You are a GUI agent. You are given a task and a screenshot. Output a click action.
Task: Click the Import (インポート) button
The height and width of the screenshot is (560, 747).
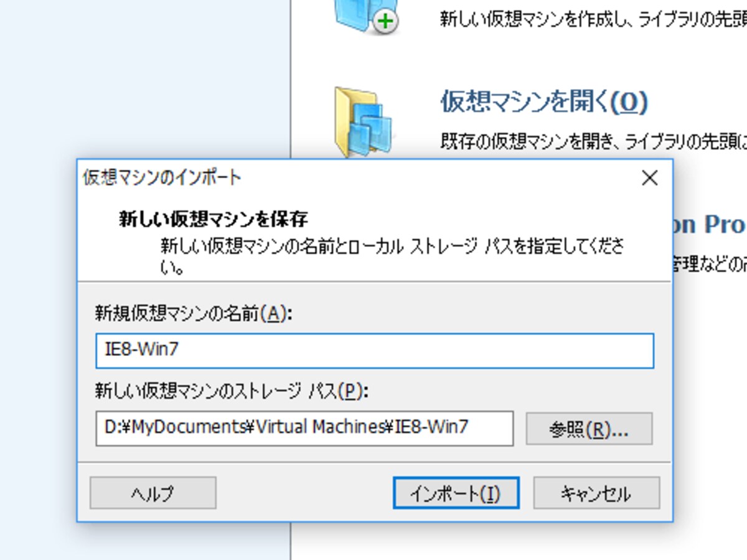tap(456, 493)
